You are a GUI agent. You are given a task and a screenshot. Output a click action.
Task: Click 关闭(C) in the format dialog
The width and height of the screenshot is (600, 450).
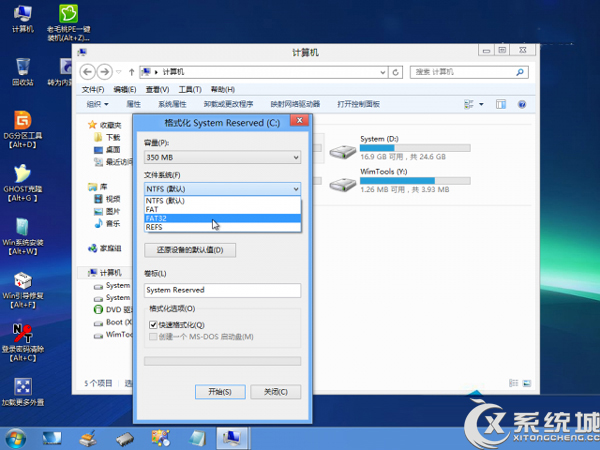[276, 392]
